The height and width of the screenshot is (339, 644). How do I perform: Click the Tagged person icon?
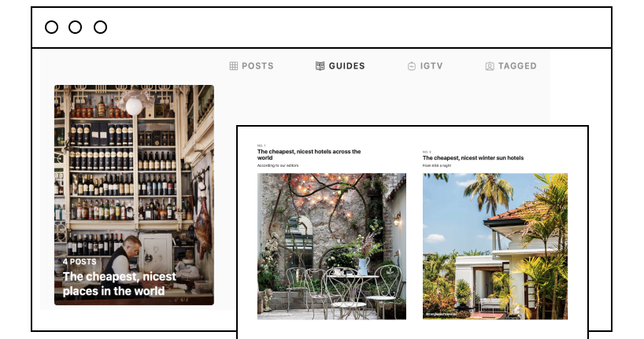tap(490, 66)
